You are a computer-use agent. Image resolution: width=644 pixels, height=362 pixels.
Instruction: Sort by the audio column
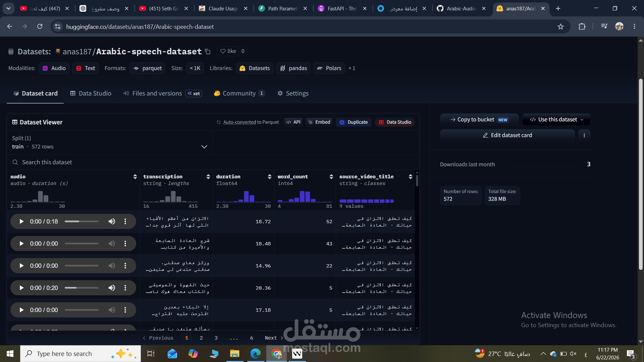pos(135,177)
